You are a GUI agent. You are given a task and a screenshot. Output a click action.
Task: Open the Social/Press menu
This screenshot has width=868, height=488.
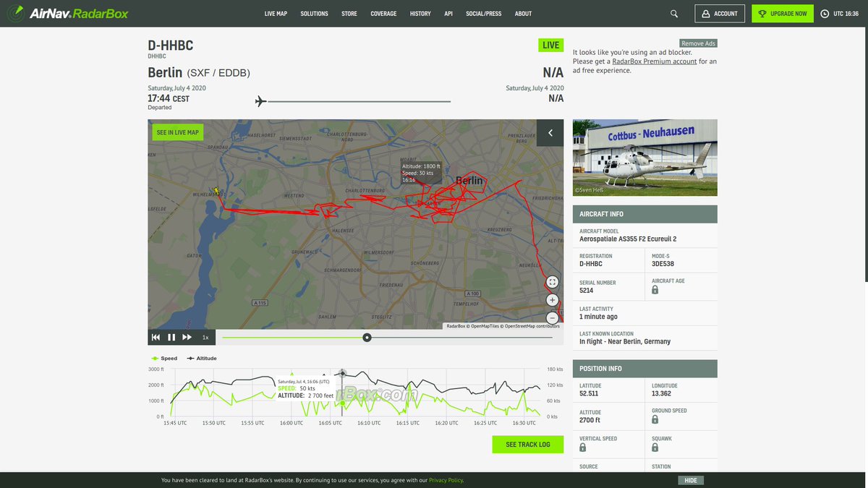coord(484,14)
